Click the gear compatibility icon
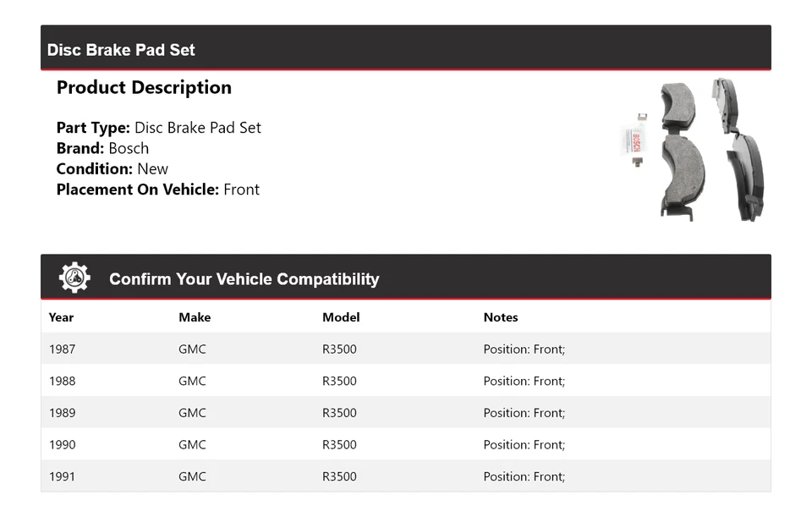The width and height of the screenshot is (812, 517). tap(74, 278)
